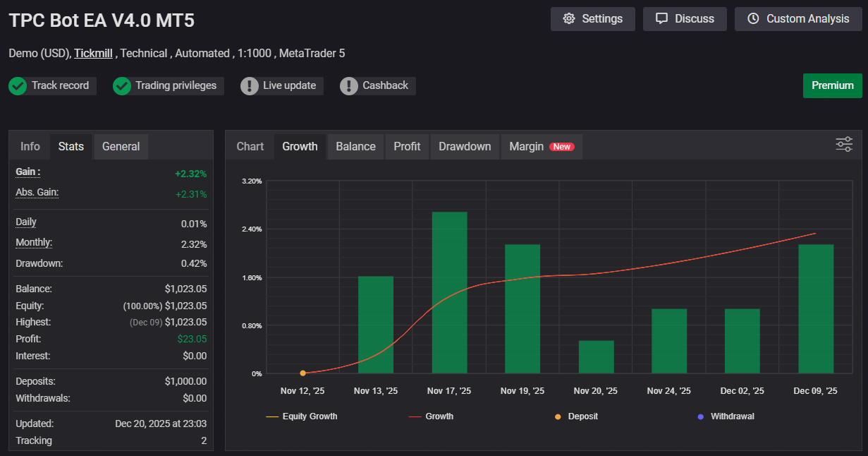Toggle Deposit marker in chart legend
The width and height of the screenshot is (868, 456).
576,416
